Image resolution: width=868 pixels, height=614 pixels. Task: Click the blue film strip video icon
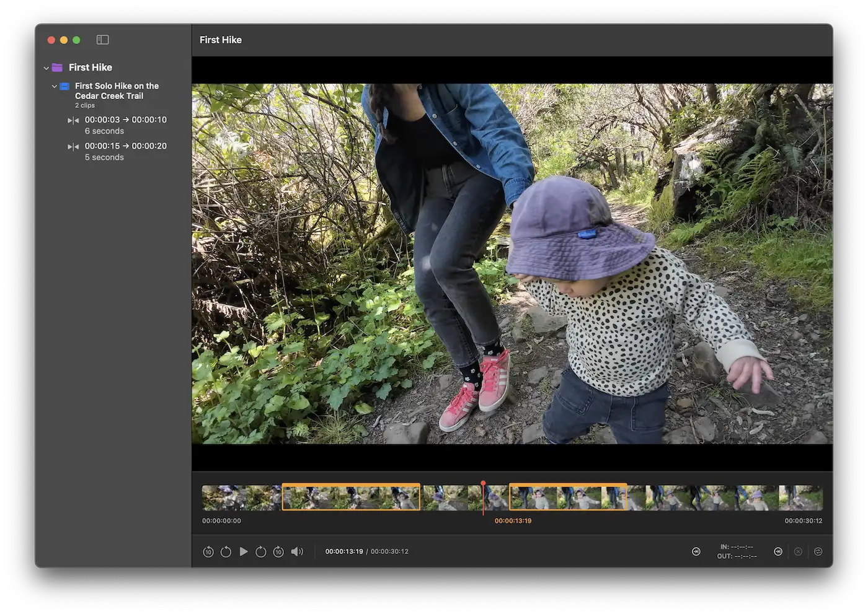pos(64,86)
